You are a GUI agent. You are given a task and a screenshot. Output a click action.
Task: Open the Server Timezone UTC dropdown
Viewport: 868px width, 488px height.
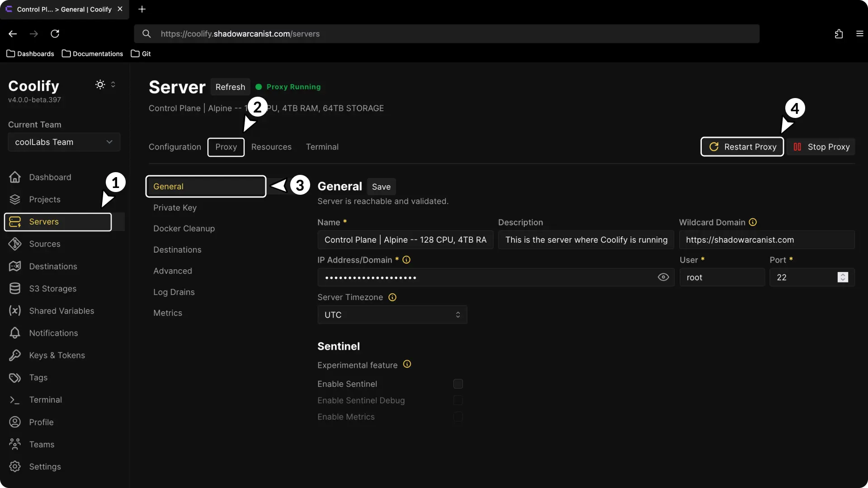tap(392, 314)
